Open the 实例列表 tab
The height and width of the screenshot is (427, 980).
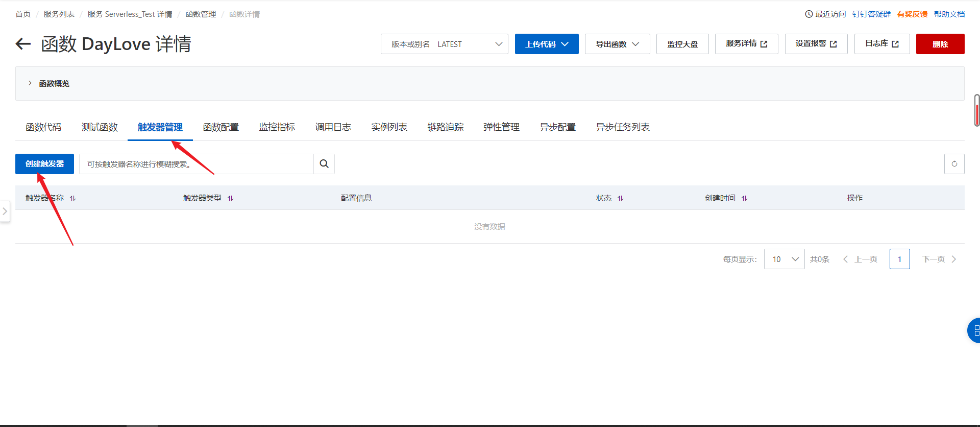389,127
